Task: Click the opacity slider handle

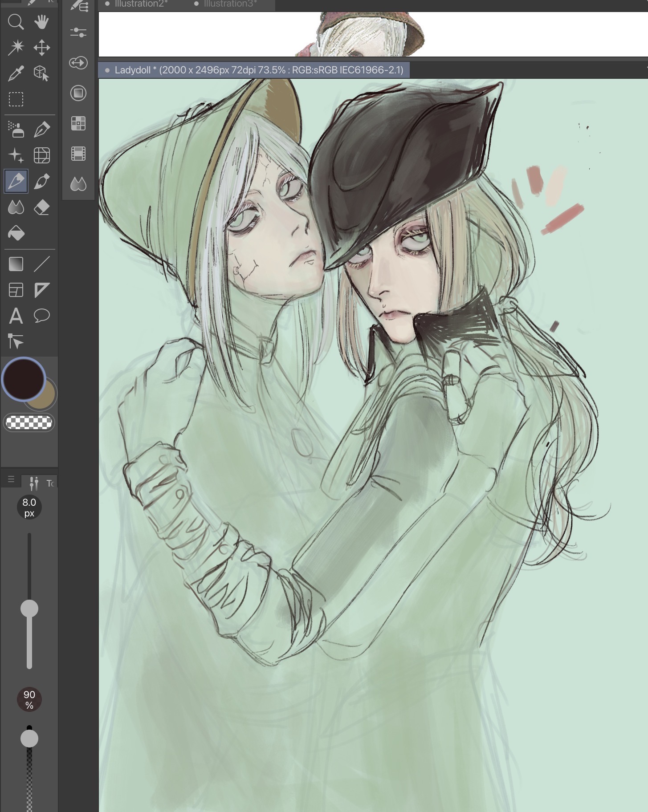Action: pyautogui.click(x=29, y=739)
